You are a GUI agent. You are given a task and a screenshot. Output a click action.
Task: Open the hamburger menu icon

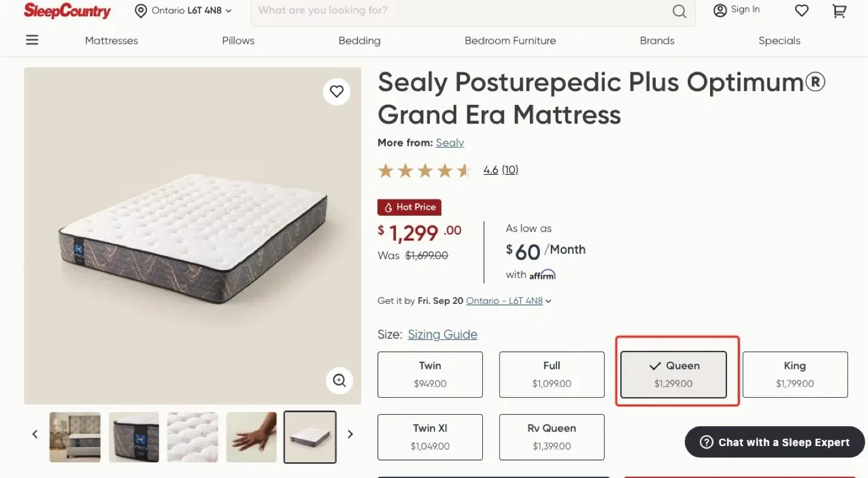pyautogui.click(x=32, y=40)
